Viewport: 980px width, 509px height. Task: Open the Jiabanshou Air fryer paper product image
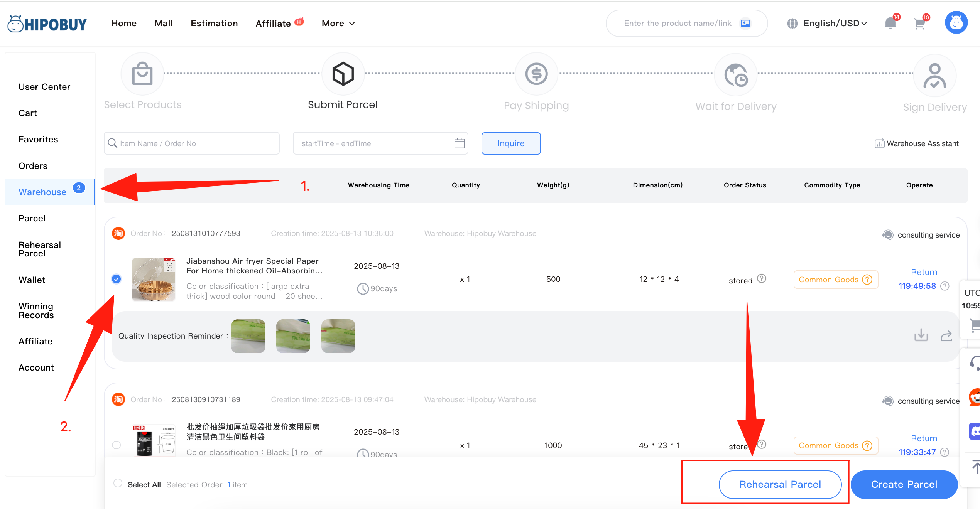(154, 279)
